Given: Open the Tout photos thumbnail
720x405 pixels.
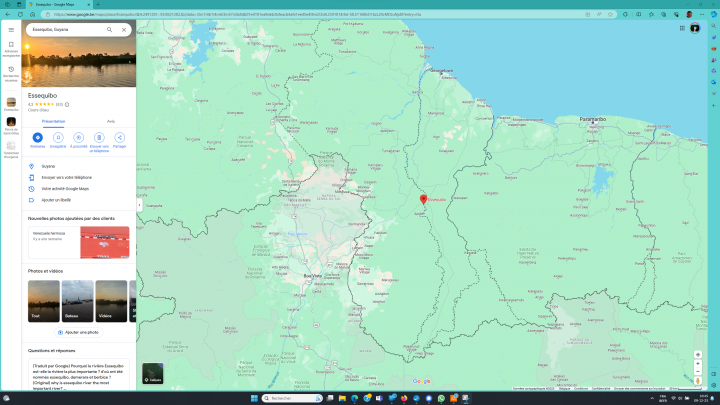Looking at the screenshot, I should coord(44,301).
